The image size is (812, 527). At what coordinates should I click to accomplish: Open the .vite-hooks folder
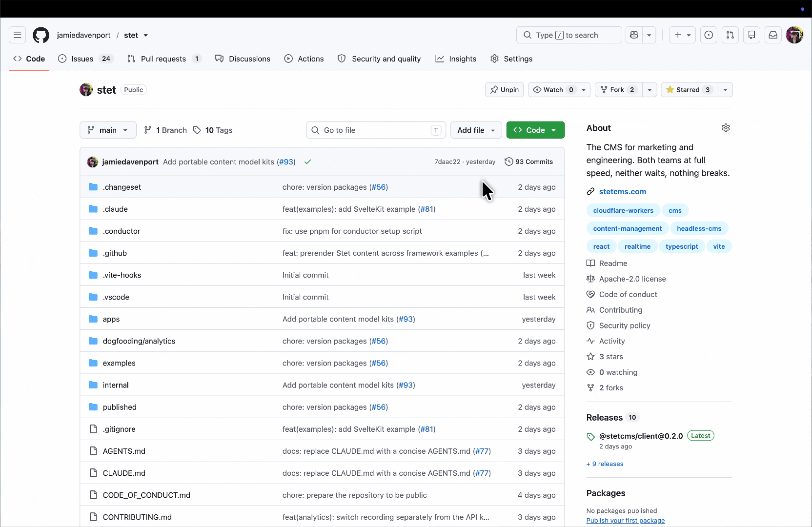pyautogui.click(x=122, y=275)
